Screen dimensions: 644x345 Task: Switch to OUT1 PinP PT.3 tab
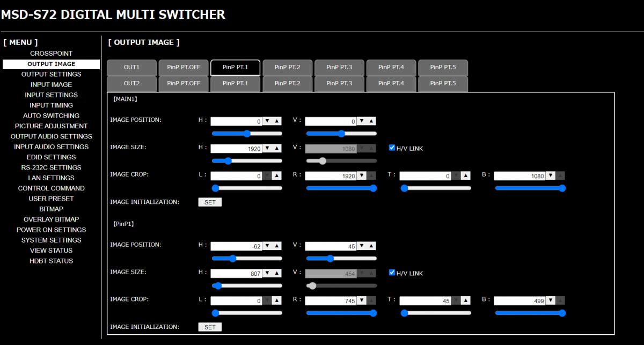(x=339, y=68)
